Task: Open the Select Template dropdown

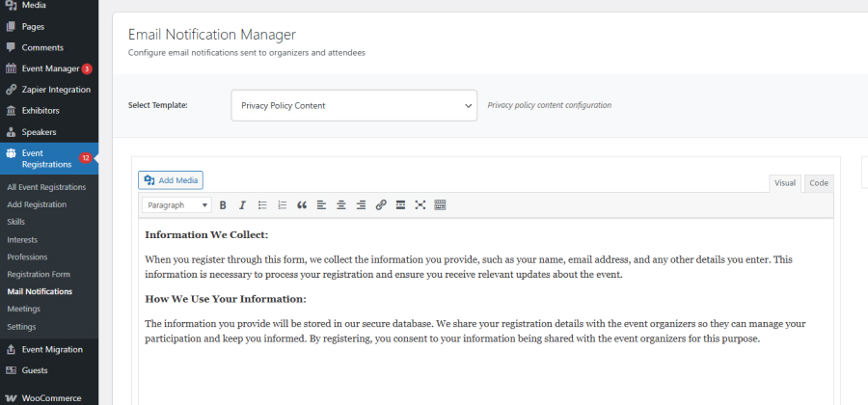Action: click(x=354, y=105)
